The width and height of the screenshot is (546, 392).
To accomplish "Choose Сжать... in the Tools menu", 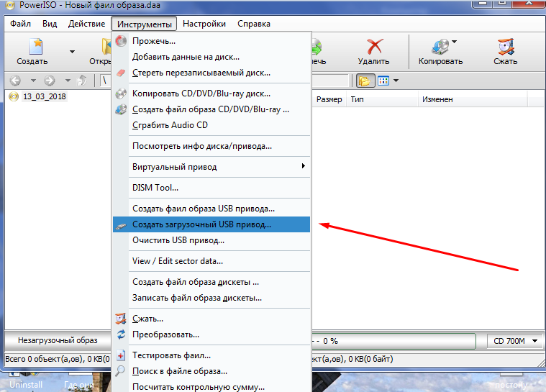I will [211, 319].
